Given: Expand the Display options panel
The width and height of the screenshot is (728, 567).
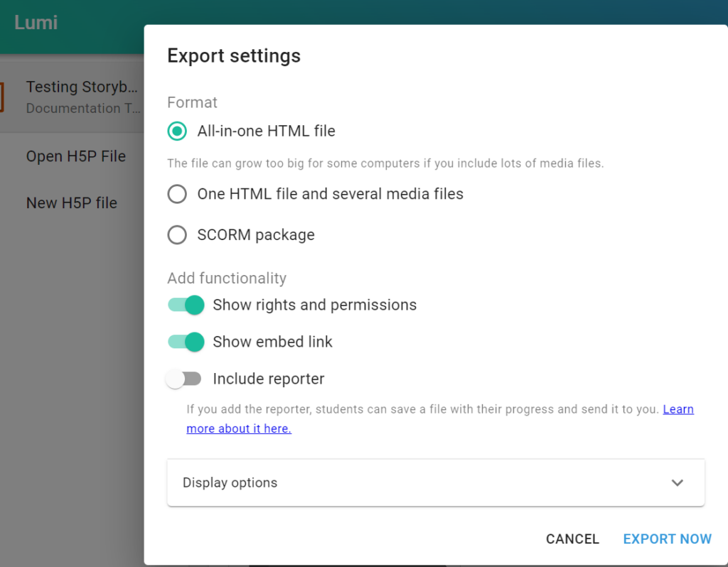Looking at the screenshot, I should 435,483.
